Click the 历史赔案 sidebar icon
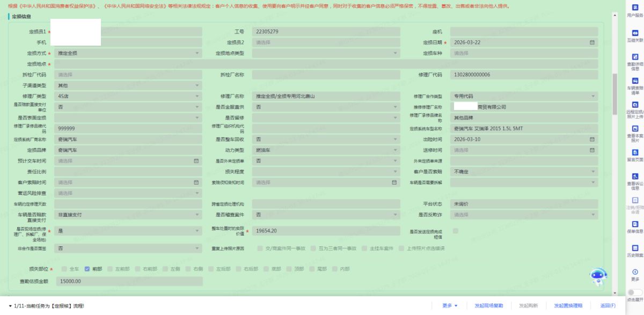This screenshot has height=315, width=644. tap(635, 250)
